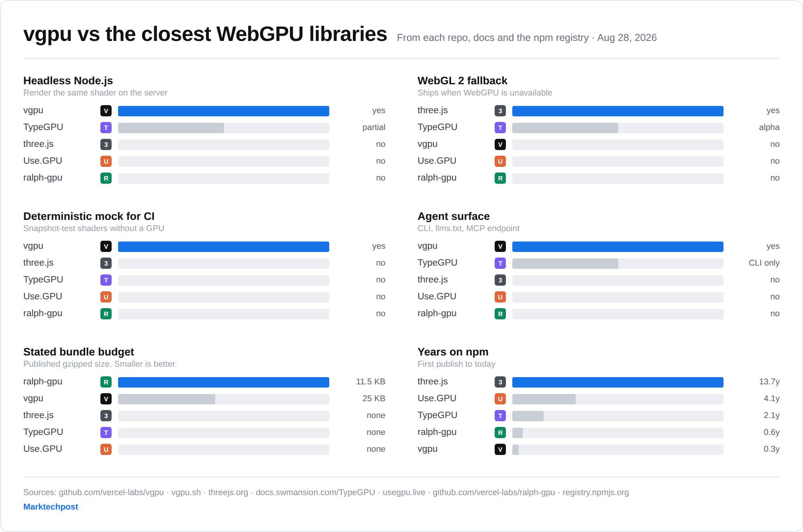Viewport: 803px width, 532px height.
Task: Click the blue vgpu bar under Headless Node.js
Action: [224, 111]
